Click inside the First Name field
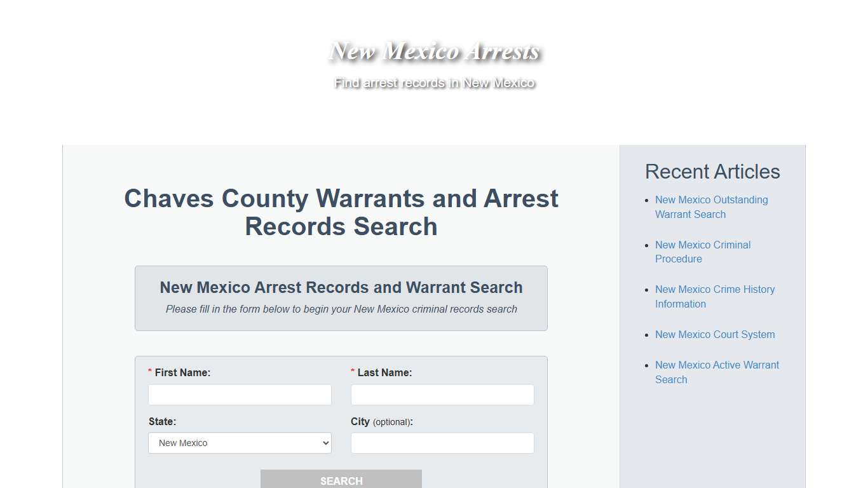This screenshot has width=868, height=488. (240, 395)
